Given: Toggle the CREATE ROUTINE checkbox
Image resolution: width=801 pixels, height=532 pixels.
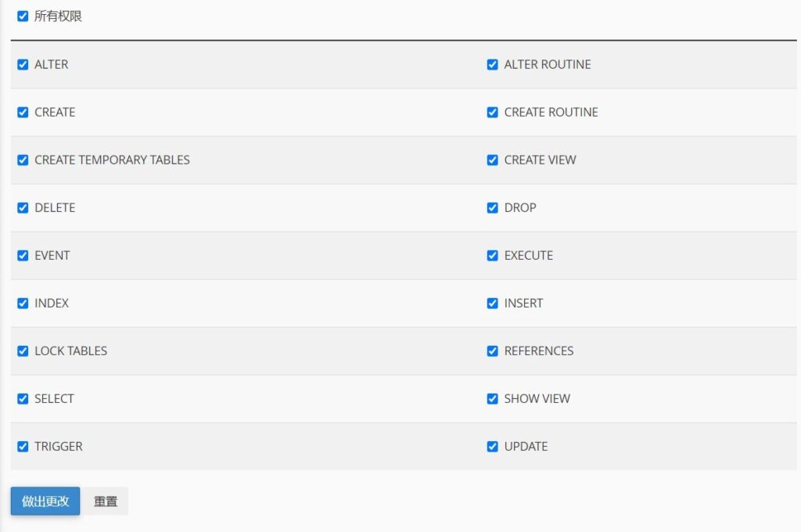Looking at the screenshot, I should [x=492, y=112].
